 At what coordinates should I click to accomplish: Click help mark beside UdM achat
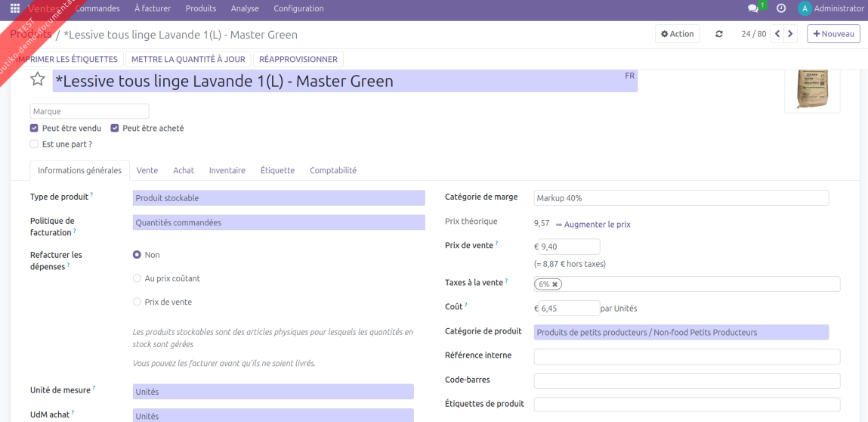[73, 413]
